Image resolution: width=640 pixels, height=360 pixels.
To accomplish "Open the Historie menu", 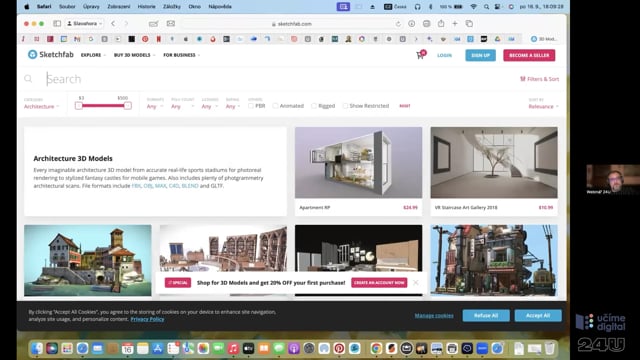I will point(147,7).
